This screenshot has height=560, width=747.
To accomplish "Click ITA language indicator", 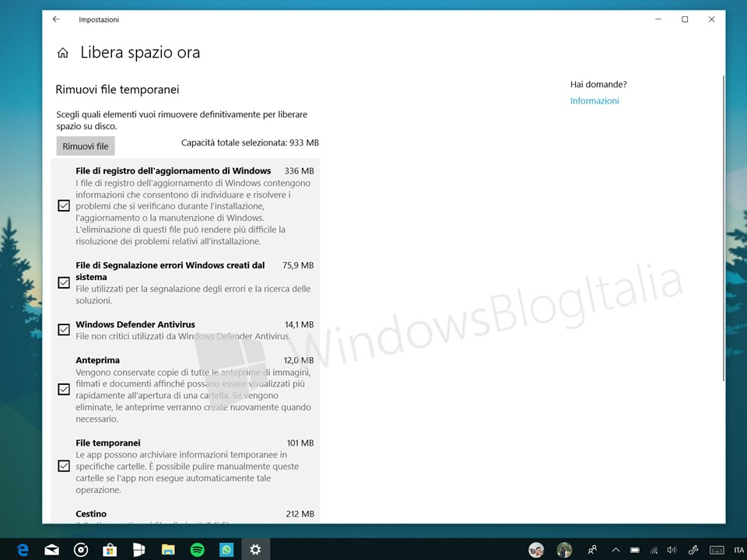I will [x=739, y=550].
